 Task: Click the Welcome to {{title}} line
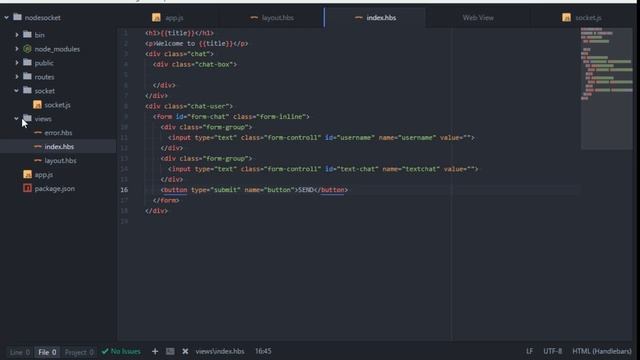[196, 44]
